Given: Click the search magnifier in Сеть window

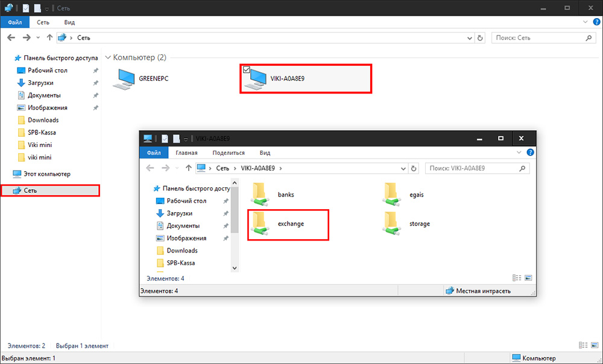Looking at the screenshot, I should pyautogui.click(x=589, y=38).
